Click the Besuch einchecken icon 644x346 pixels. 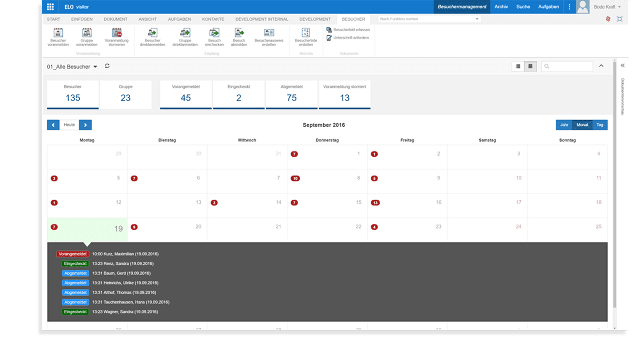point(214,33)
